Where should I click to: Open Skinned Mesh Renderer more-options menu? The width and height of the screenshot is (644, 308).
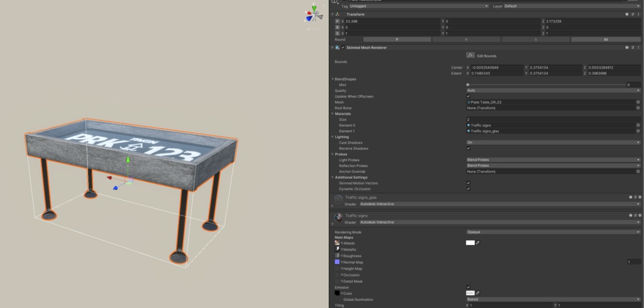coord(639,48)
